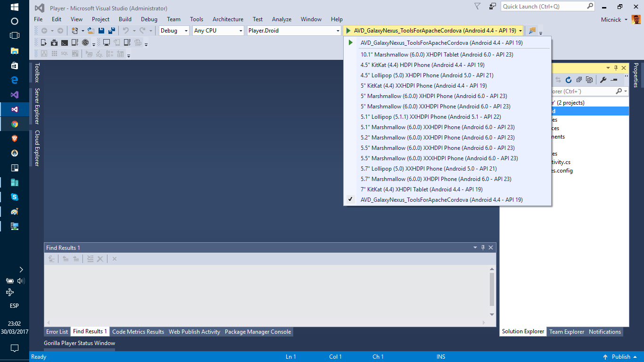Click the Redo arrow icon
This screenshot has width=644, height=362.
[x=142, y=31]
